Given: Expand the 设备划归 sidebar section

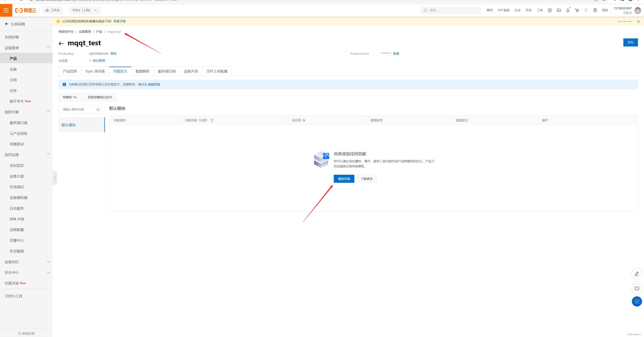Looking at the screenshot, I should click(48, 262).
